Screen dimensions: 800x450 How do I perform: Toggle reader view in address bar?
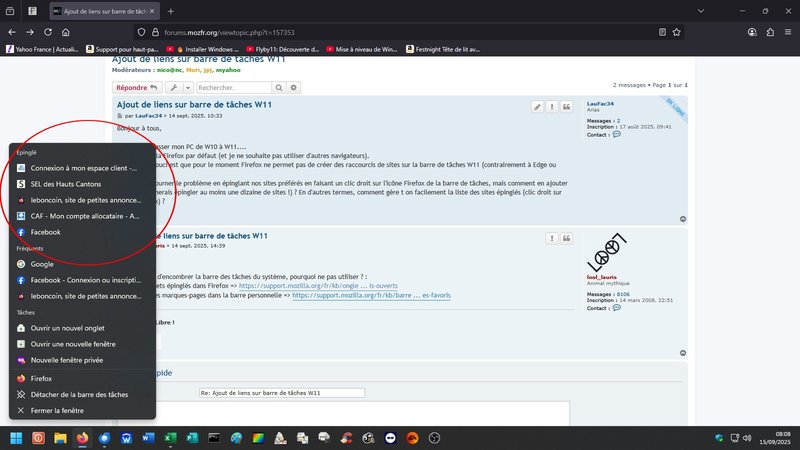(662, 32)
